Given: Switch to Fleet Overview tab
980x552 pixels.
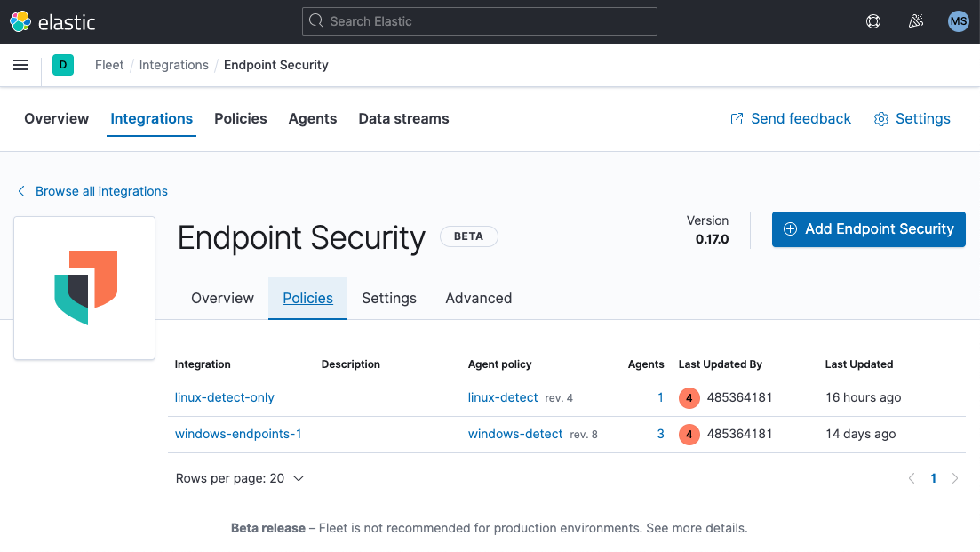Looking at the screenshot, I should [57, 119].
